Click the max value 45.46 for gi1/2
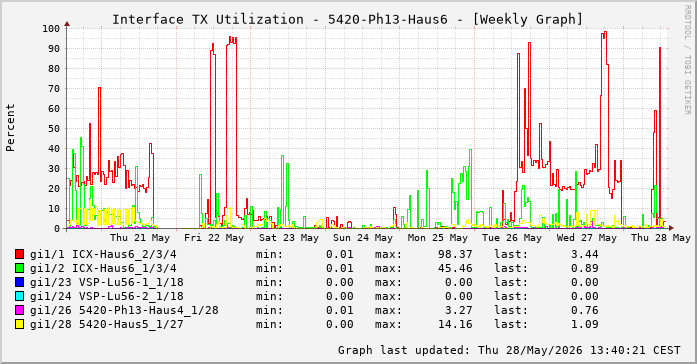697x364 pixels. (455, 268)
